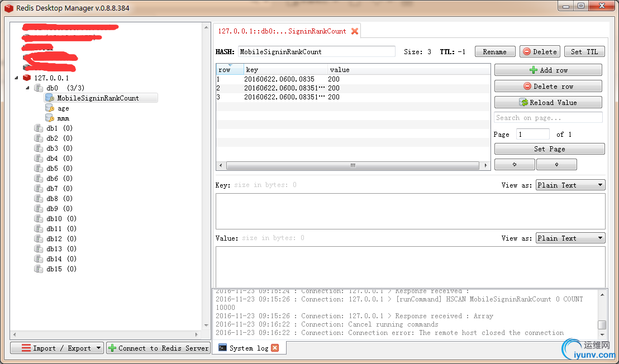The height and width of the screenshot is (364, 619).
Task: Focus the Search on page field
Action: point(549,118)
